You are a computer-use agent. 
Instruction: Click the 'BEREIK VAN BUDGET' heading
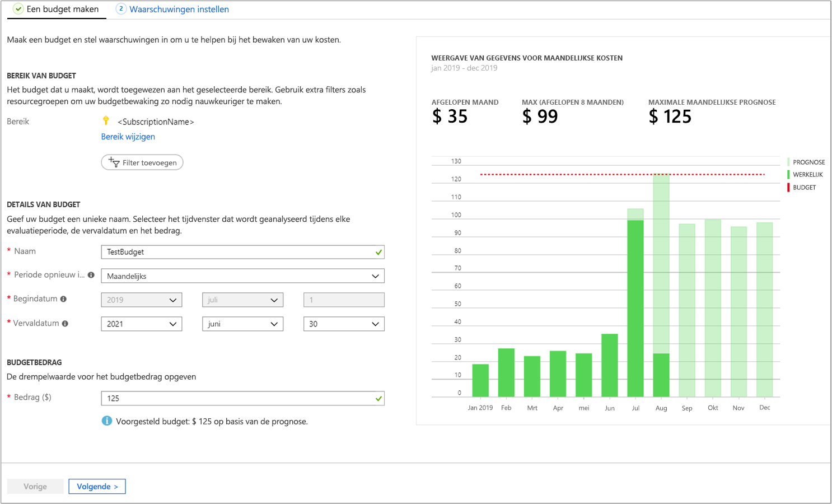(41, 76)
